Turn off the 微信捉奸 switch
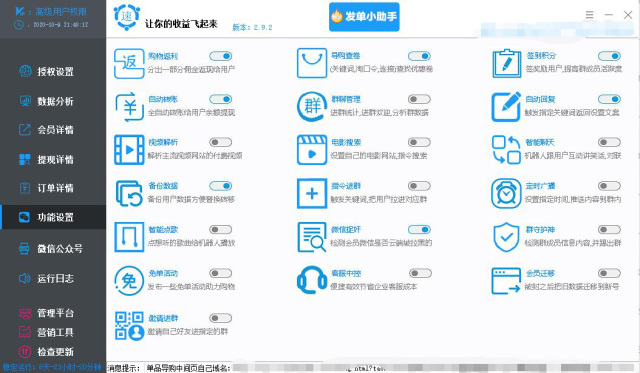Screen dimensions: 640x373 tap(419, 230)
